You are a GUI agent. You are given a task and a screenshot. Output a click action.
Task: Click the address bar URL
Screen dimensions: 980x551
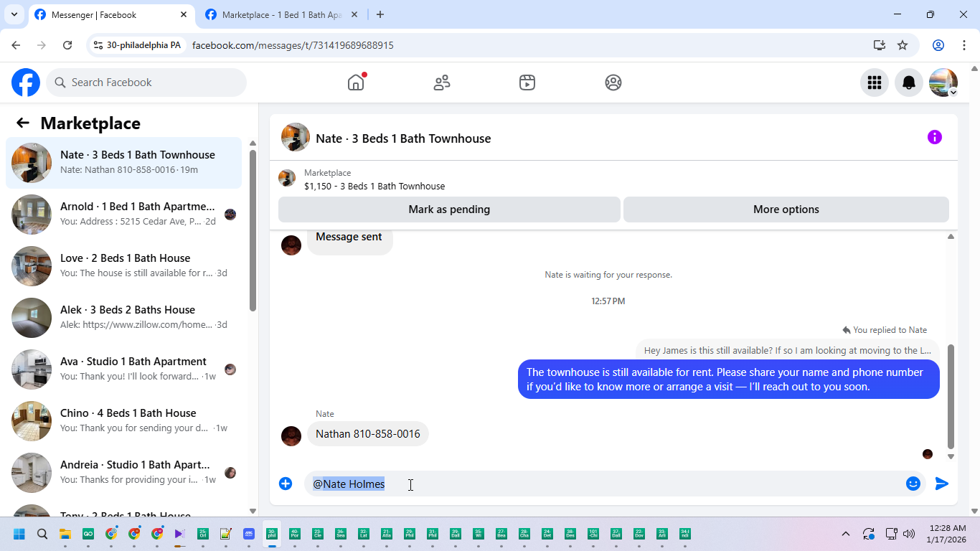click(x=293, y=45)
